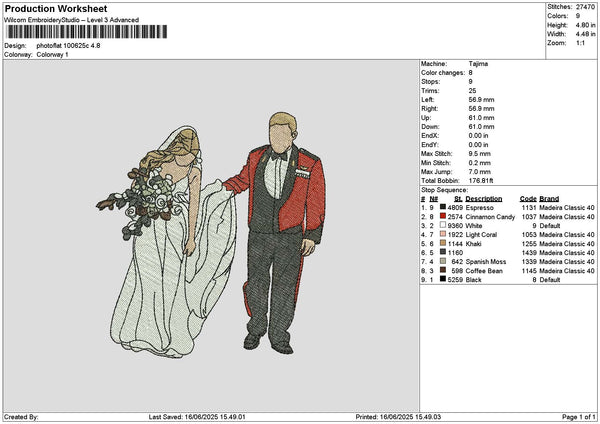The image size is (600, 424).
Task: Click the Machine value 'Tajima'
Action: (478, 64)
